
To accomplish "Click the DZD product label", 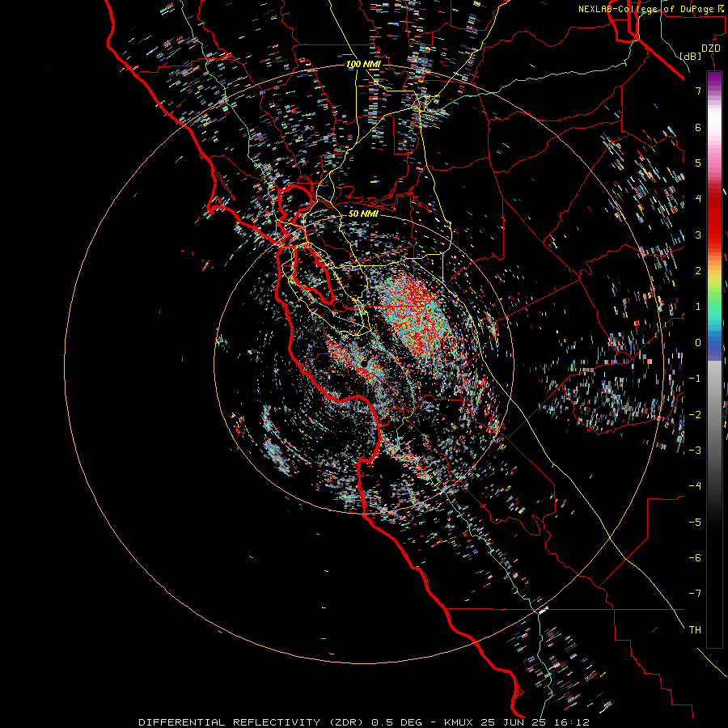I will click(x=711, y=49).
